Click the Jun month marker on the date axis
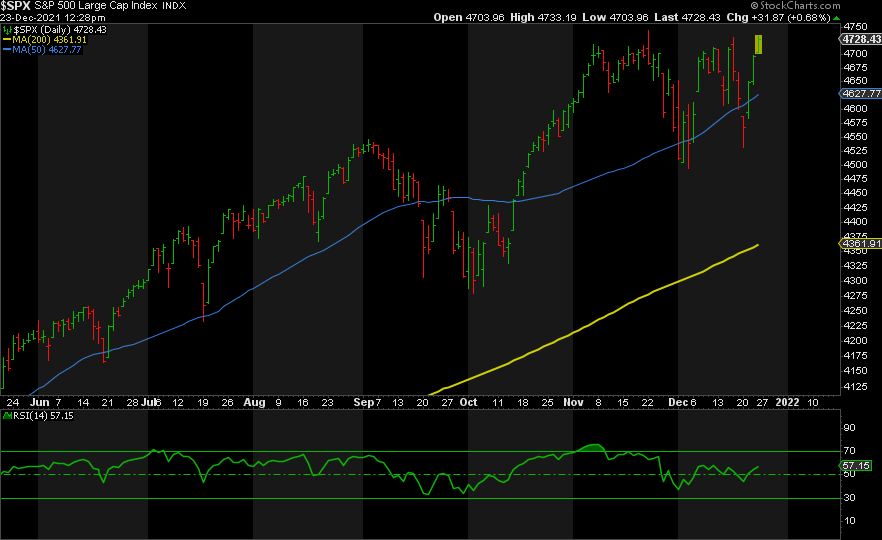 click(39, 403)
